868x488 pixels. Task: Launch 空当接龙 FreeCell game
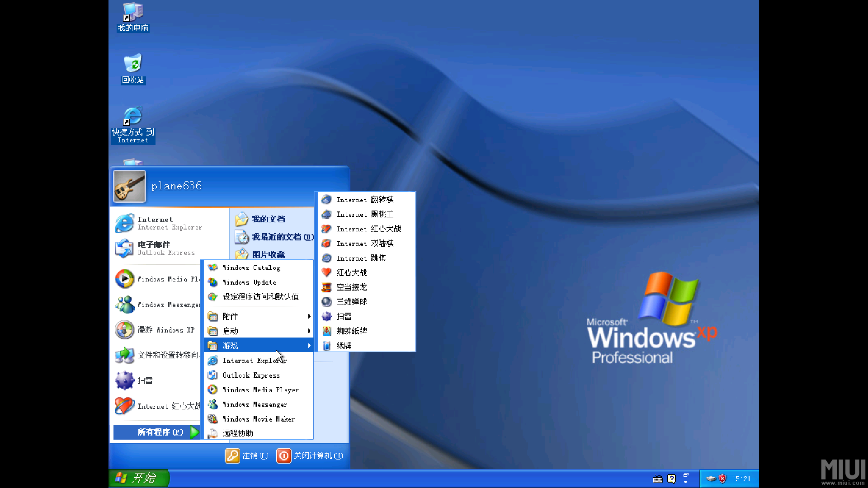pyautogui.click(x=366, y=287)
